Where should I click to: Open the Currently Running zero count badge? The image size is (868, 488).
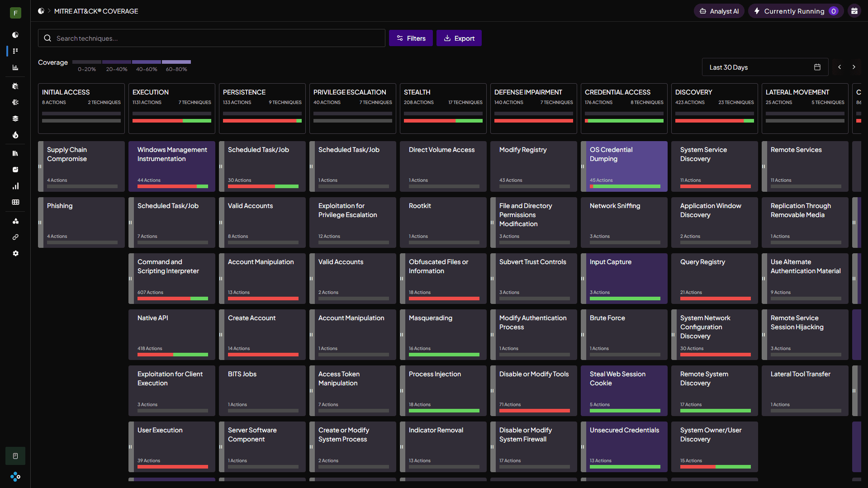(834, 11)
